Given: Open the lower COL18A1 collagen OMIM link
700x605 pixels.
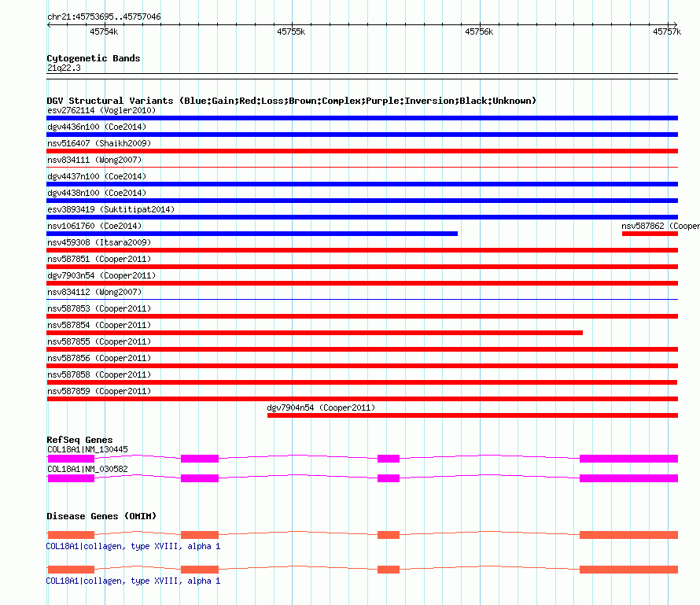Looking at the screenshot, I should (x=133, y=581).
